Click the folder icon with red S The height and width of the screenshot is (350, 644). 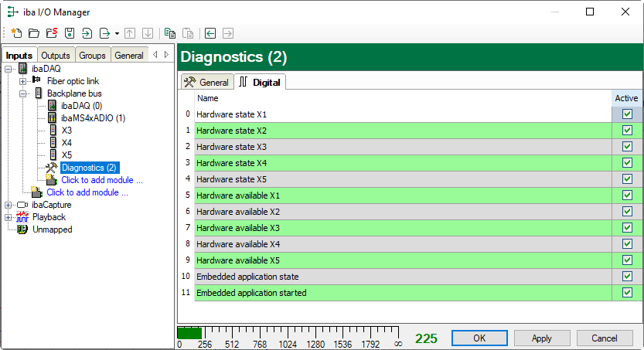(x=52, y=33)
